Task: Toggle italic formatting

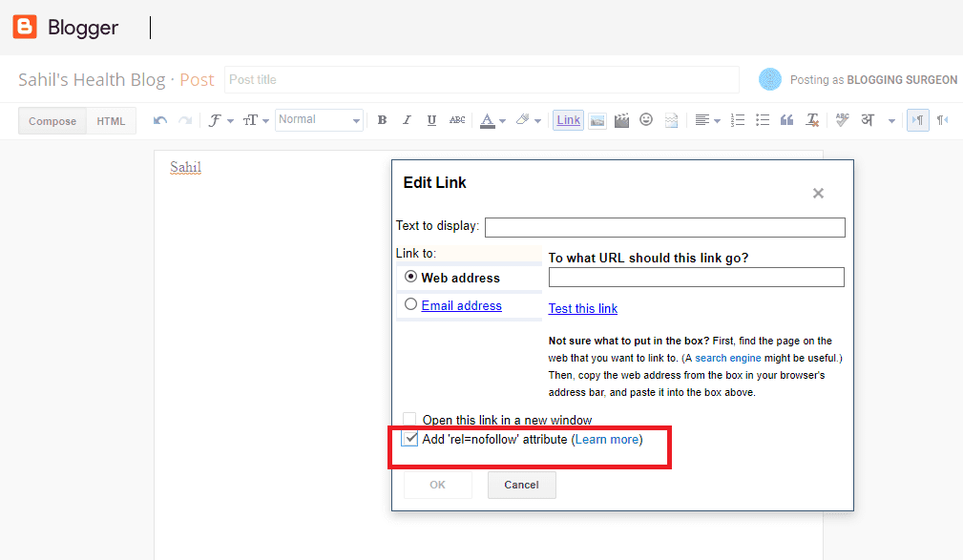Action: [x=407, y=120]
